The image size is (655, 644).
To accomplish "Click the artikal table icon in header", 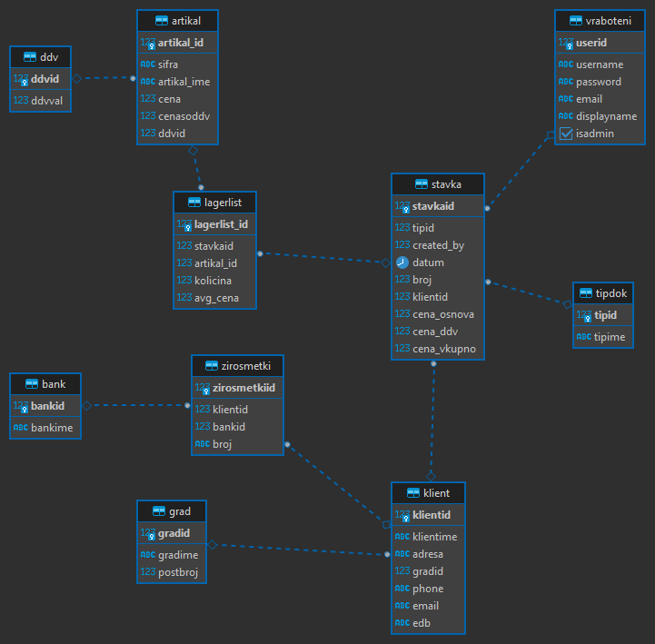I will point(162,20).
